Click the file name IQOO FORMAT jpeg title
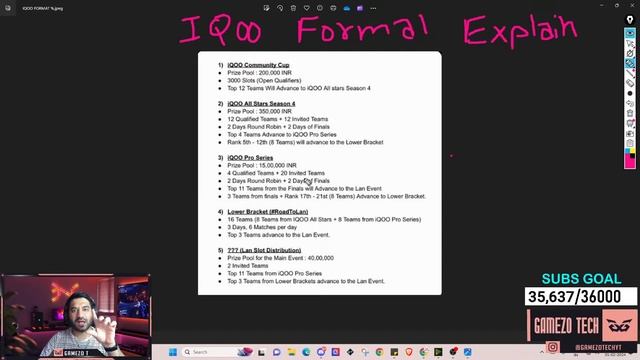640x360 pixels. [x=43, y=8]
